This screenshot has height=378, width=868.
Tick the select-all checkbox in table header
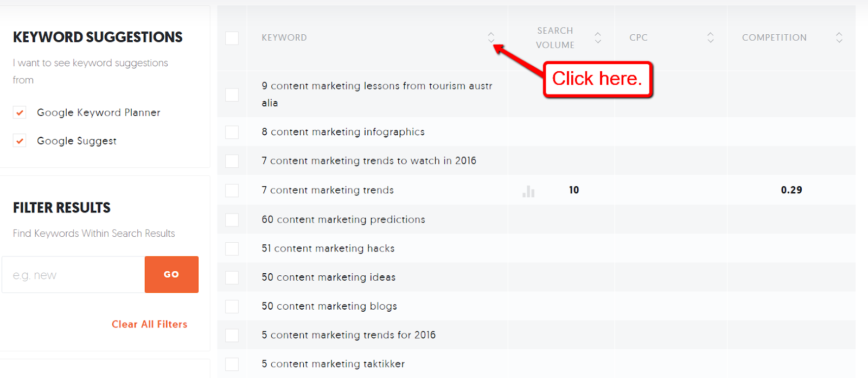click(232, 38)
